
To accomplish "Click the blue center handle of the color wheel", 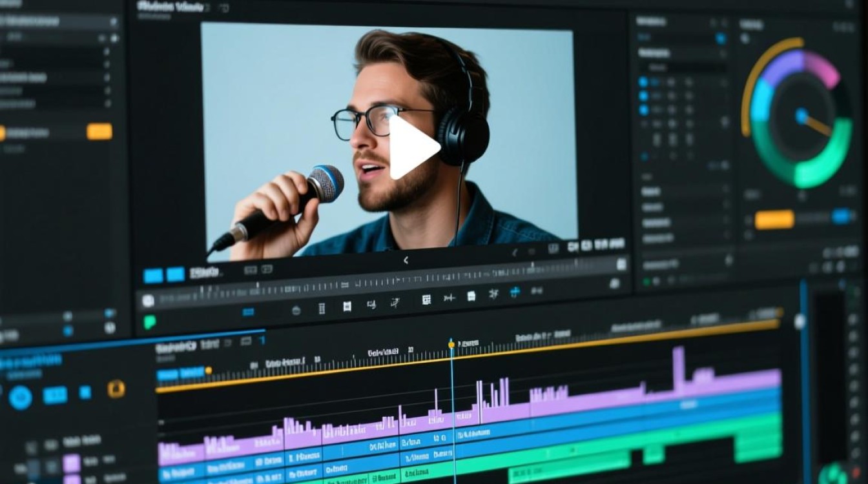I will [x=801, y=116].
